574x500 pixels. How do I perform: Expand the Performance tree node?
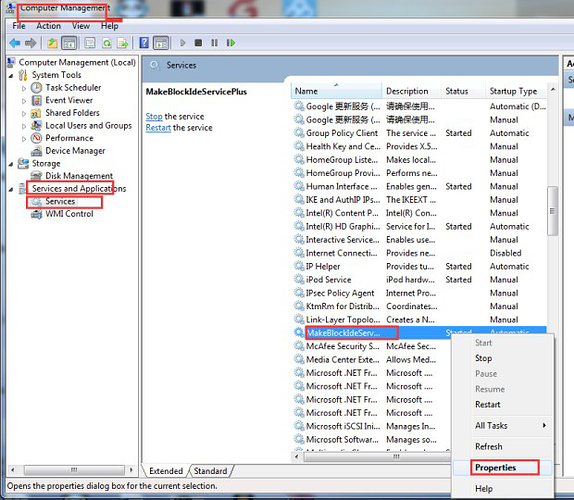point(24,139)
